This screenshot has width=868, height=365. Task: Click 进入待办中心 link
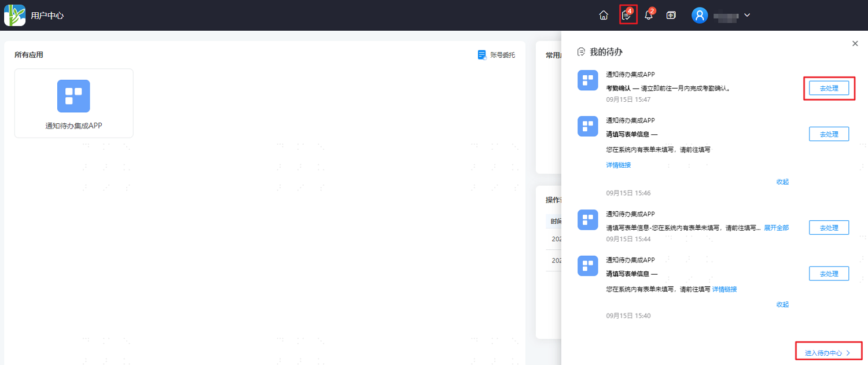[827, 352]
